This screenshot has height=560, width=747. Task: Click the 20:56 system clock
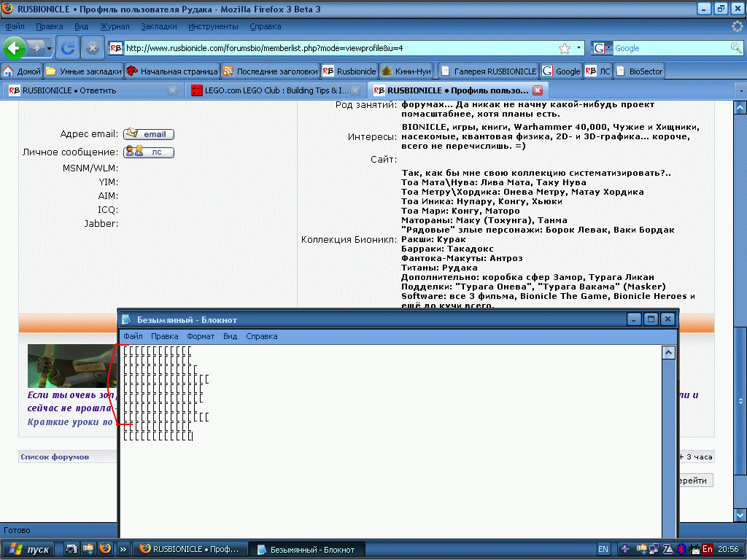tap(728, 549)
